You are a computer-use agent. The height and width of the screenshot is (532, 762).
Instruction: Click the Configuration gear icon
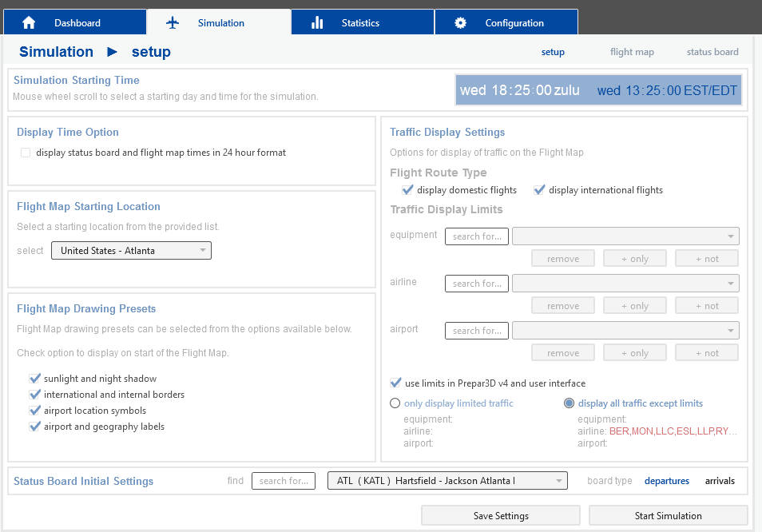click(x=460, y=23)
